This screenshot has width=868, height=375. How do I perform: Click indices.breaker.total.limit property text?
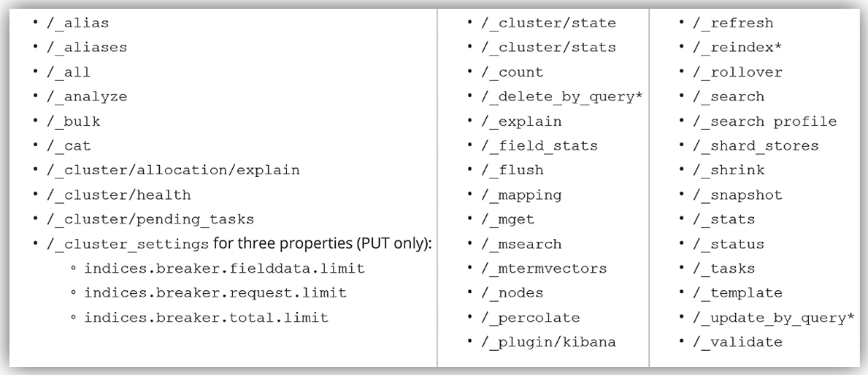pos(207,317)
